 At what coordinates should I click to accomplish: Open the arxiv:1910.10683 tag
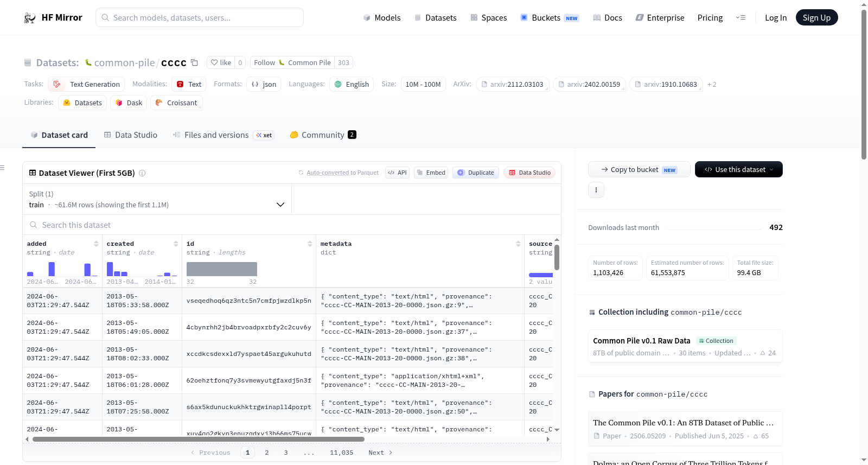pyautogui.click(x=666, y=84)
